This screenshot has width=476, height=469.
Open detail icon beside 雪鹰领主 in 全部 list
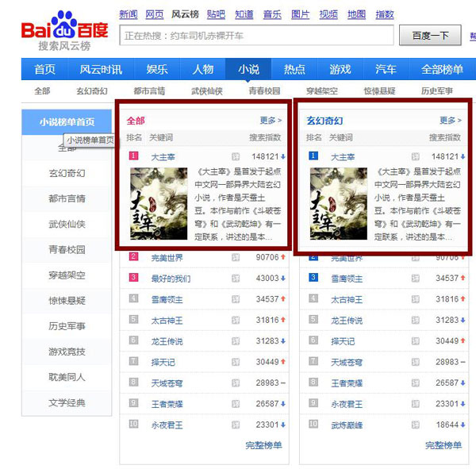tap(236, 299)
